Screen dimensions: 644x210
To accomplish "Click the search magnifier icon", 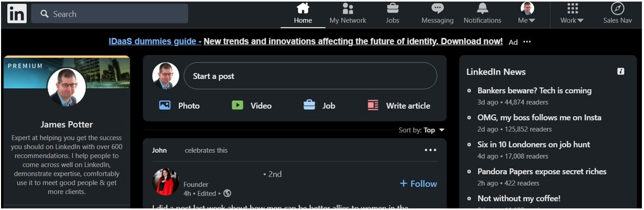I will click(45, 14).
